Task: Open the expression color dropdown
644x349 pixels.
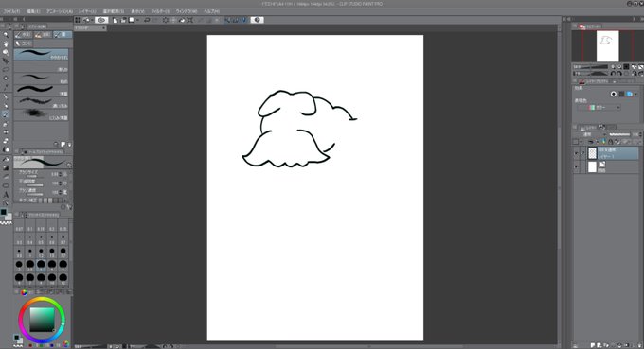Action: [x=598, y=108]
